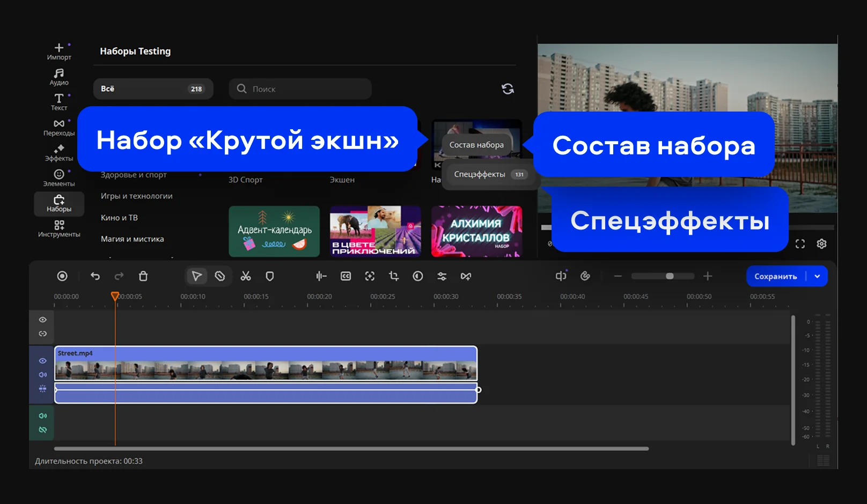The height and width of the screenshot is (504, 867).
Task: Undo the last action
Action: click(95, 276)
